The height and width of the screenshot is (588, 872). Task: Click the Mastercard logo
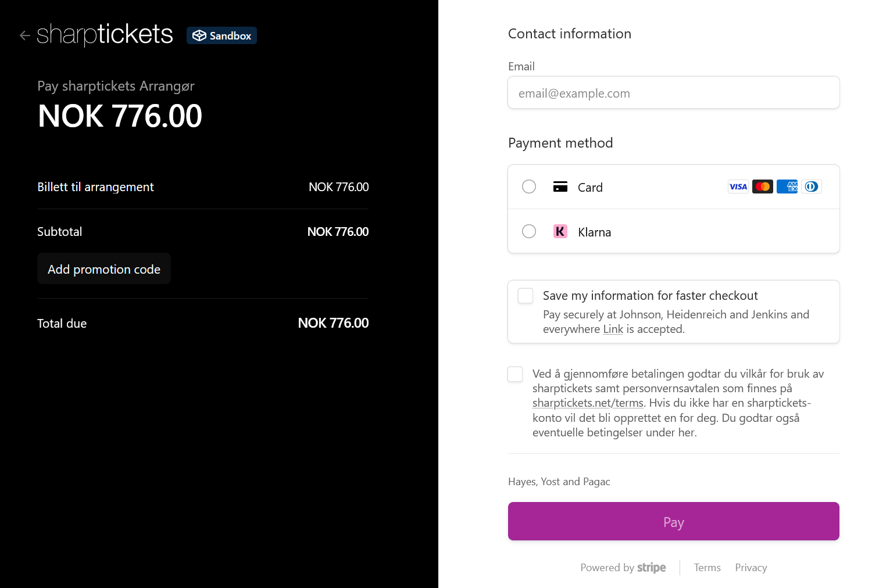(762, 187)
